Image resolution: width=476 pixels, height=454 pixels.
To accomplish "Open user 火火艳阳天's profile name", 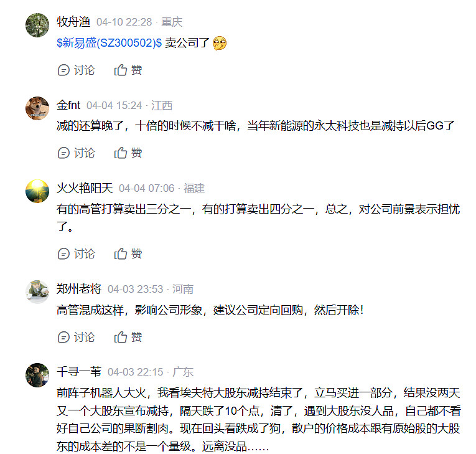I will pyautogui.click(x=84, y=188).
